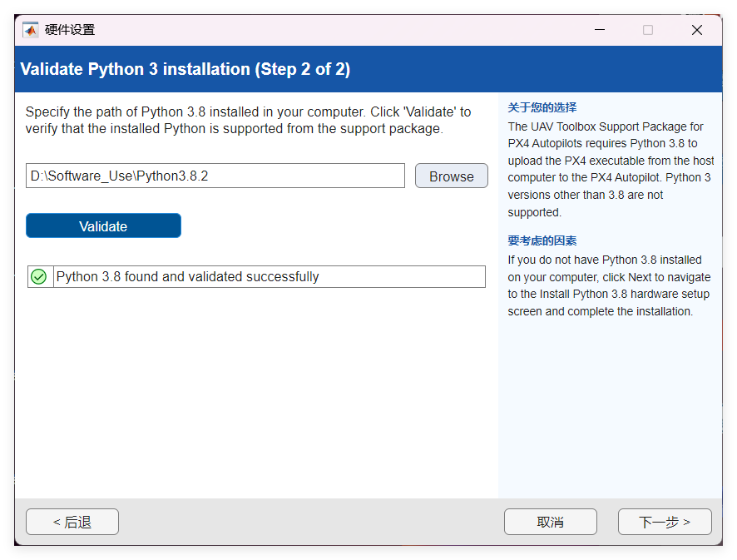The height and width of the screenshot is (560, 737).
Task: Click the 关于您的选择 heading
Action: coord(542,107)
